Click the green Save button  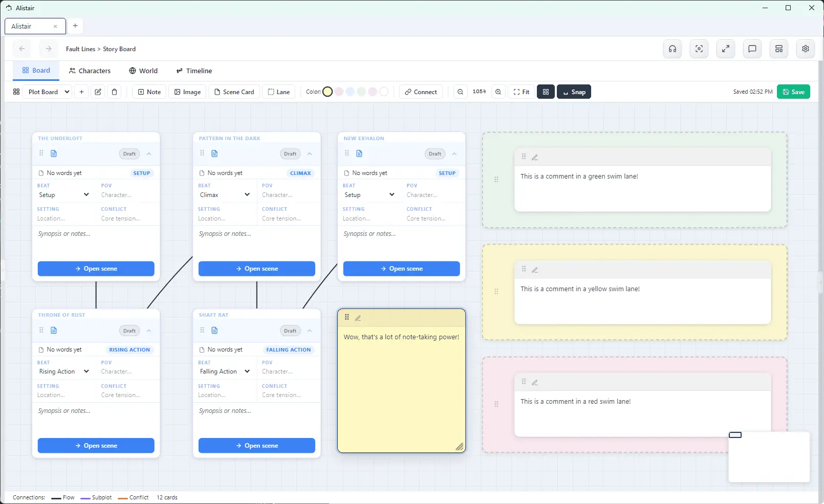[x=793, y=92]
